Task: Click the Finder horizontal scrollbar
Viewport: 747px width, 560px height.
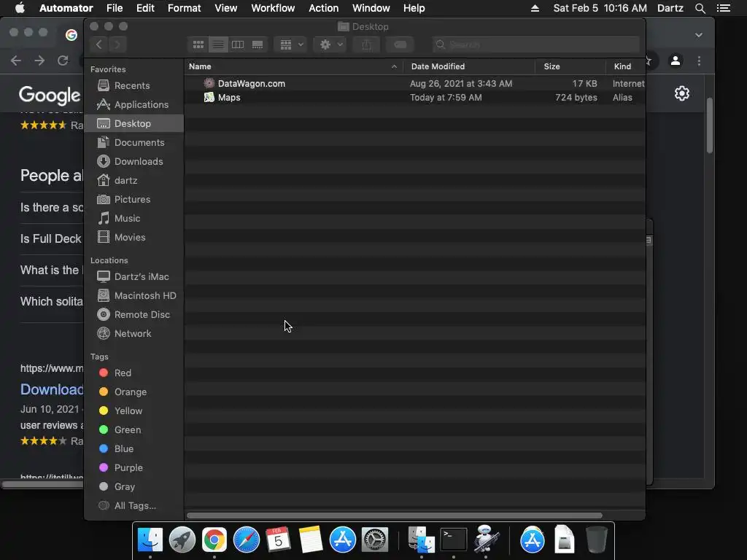Action: click(395, 516)
